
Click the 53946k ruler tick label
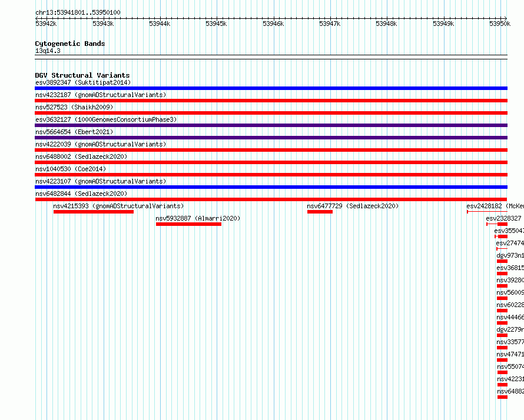pyautogui.click(x=273, y=24)
